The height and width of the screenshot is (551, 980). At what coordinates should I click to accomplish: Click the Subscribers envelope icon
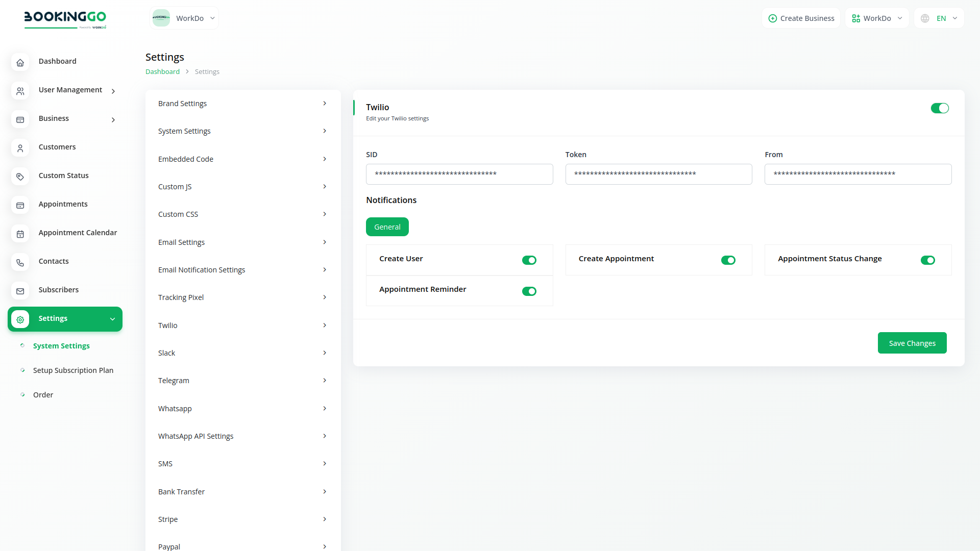20,291
